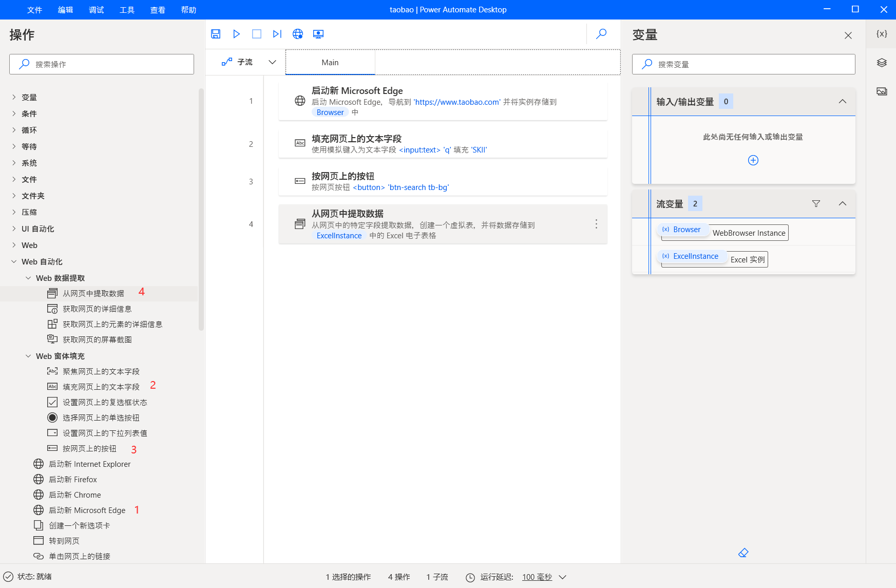Viewport: 896px width, 588px height.
Task: Toggle the variables pane {x} icon
Action: coord(882,34)
